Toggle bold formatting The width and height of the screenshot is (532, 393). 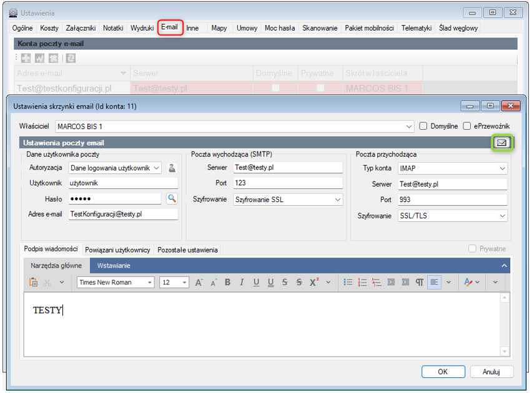tap(228, 282)
